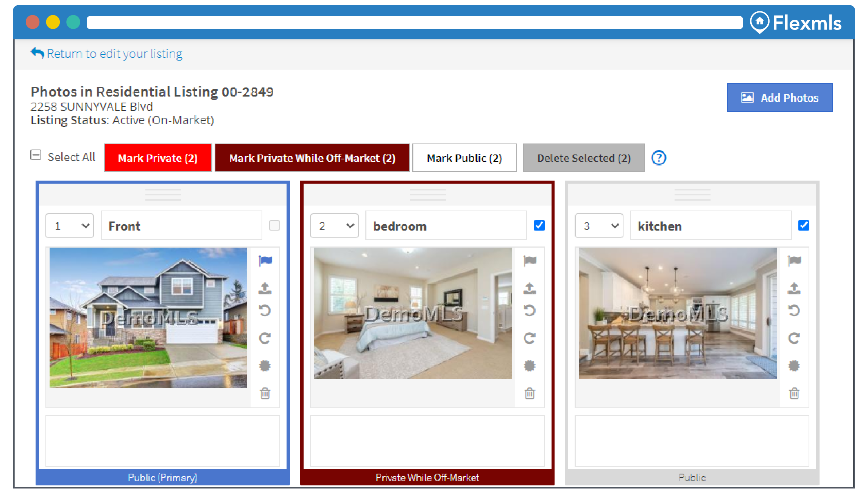Click the description box under kitchen photo
The height and width of the screenshot is (496, 868).
(692, 441)
